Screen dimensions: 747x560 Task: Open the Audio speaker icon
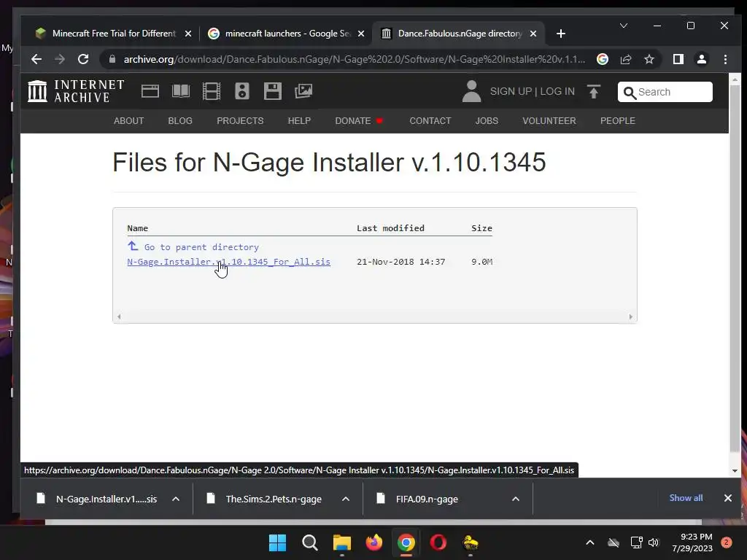coord(242,91)
